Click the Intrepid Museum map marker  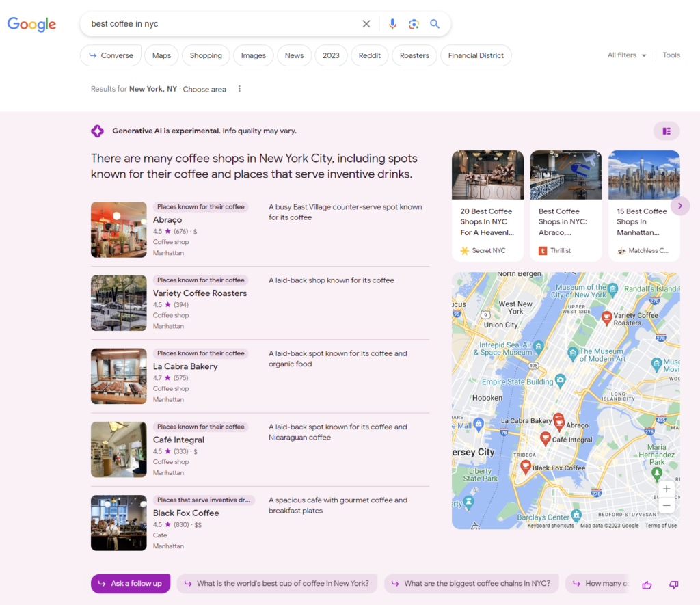point(539,346)
